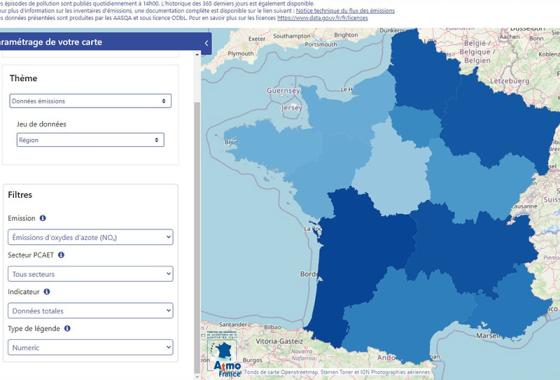Click the Jersey label on map
This screenshot has width=560, height=380.
pyautogui.click(x=292, y=108)
